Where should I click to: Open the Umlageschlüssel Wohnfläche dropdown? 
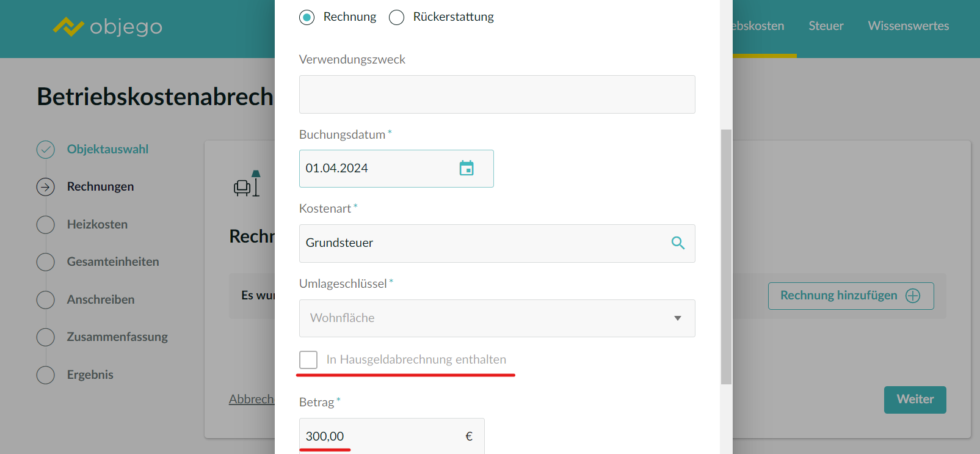[x=496, y=318]
